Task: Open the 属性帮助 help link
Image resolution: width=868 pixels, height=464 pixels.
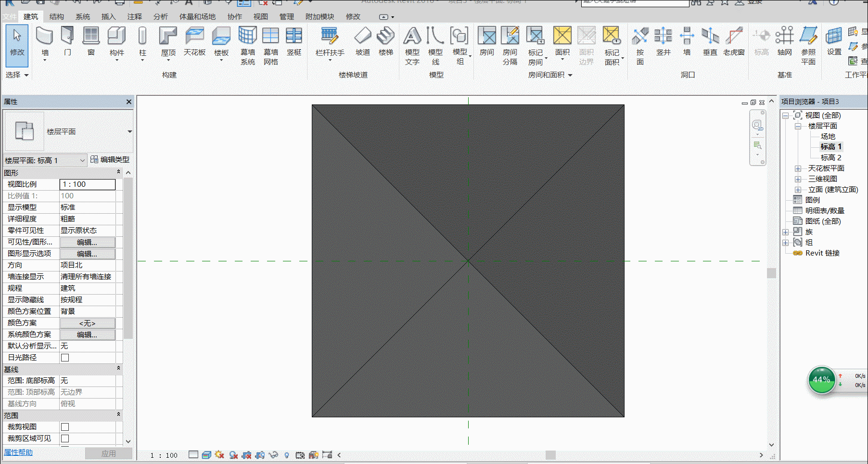Action: pos(18,452)
